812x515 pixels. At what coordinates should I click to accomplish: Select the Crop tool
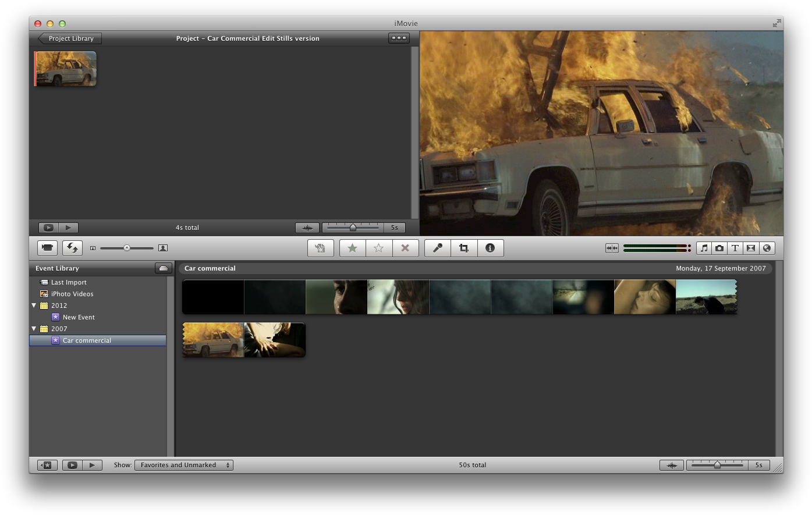[x=463, y=248]
